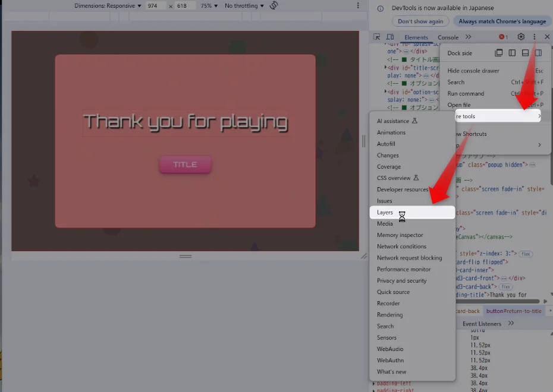Open DevTools settings gear
Image resolution: width=553 pixels, height=392 pixels.
click(x=521, y=37)
